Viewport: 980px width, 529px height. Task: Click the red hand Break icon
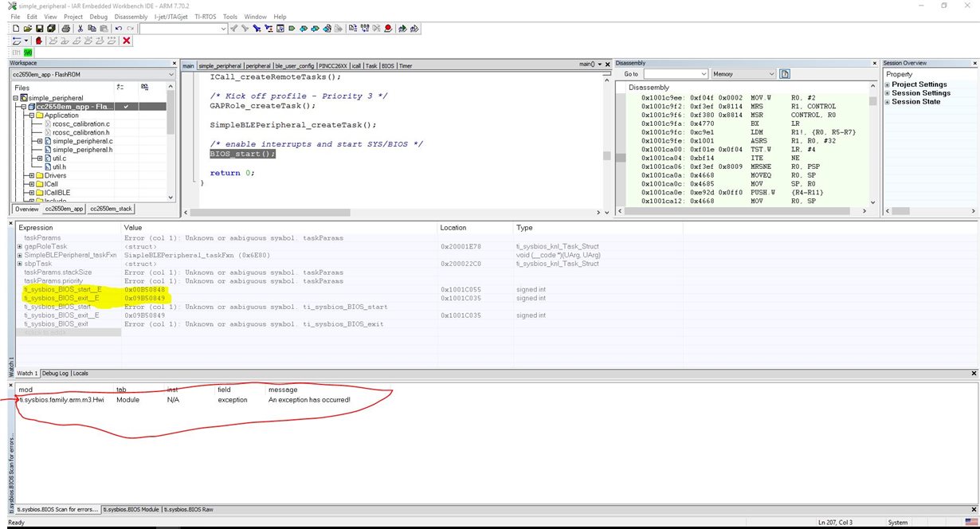coord(38,41)
